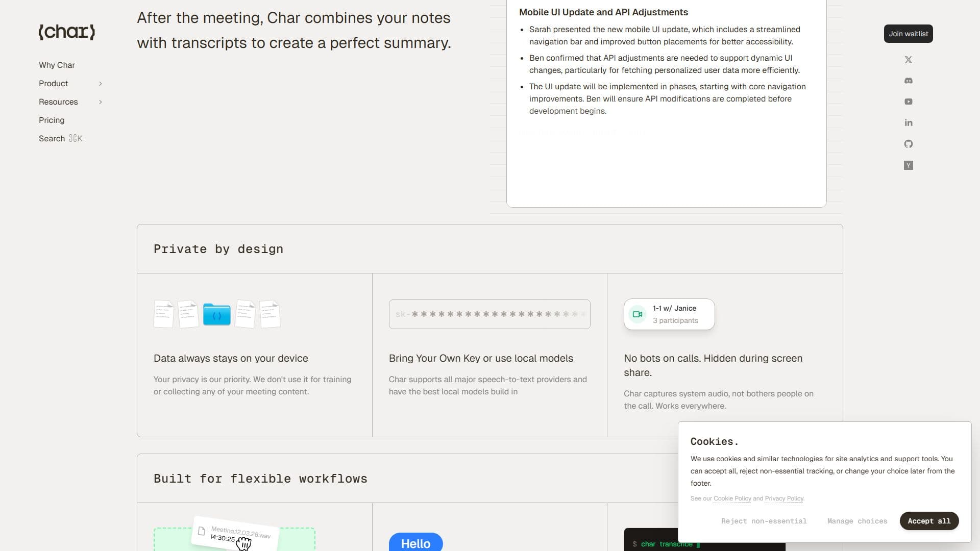
Task: Click the Cookies. heading
Action: pos(714,442)
